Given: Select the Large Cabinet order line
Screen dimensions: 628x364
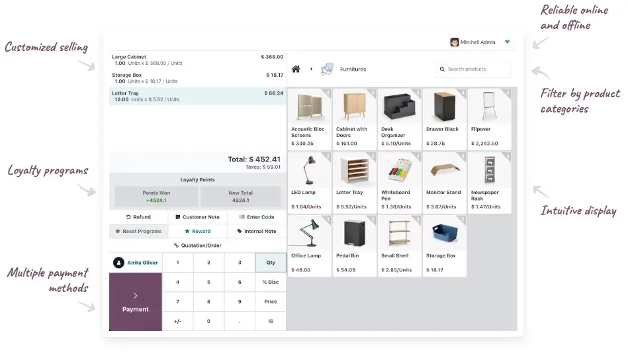Looking at the screenshot, I should [x=197, y=60].
